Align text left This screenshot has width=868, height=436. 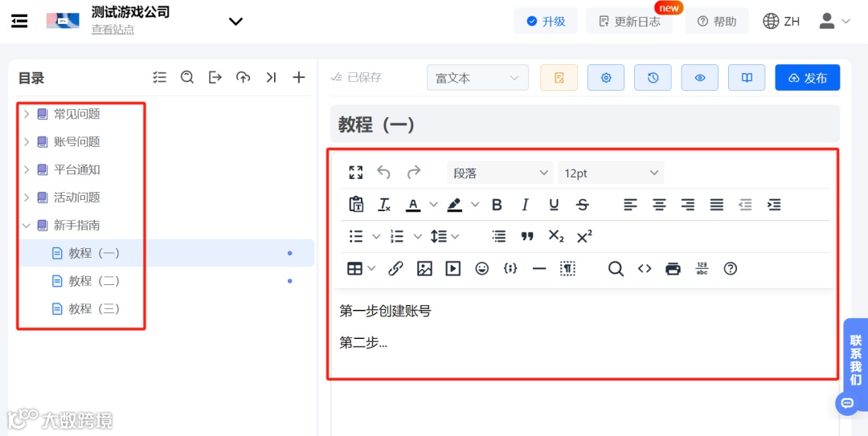click(x=630, y=205)
